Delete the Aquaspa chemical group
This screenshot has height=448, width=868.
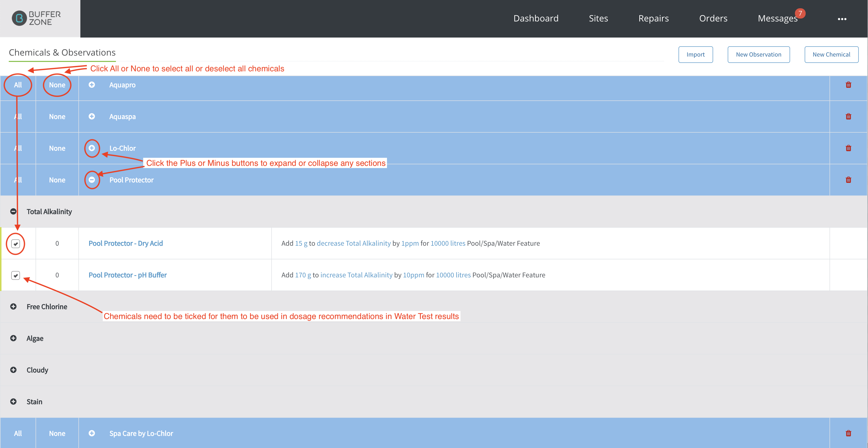coord(849,116)
